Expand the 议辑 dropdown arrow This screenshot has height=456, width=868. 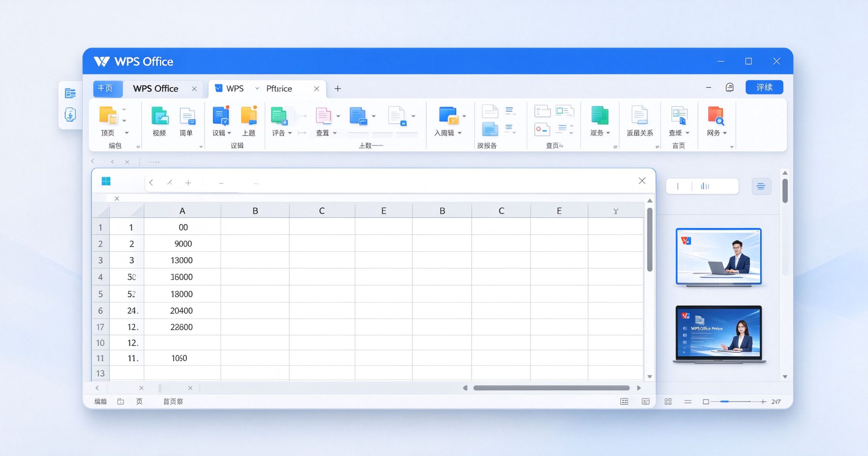coord(229,133)
